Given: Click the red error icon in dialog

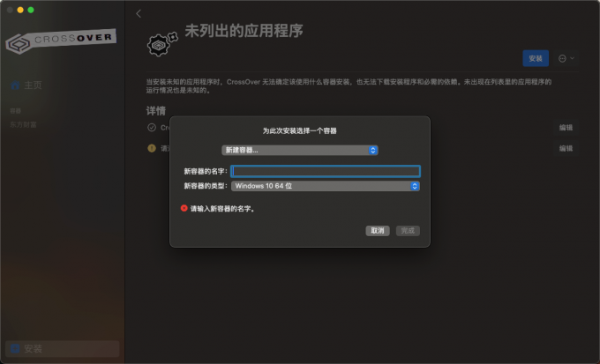Looking at the screenshot, I should tap(184, 208).
